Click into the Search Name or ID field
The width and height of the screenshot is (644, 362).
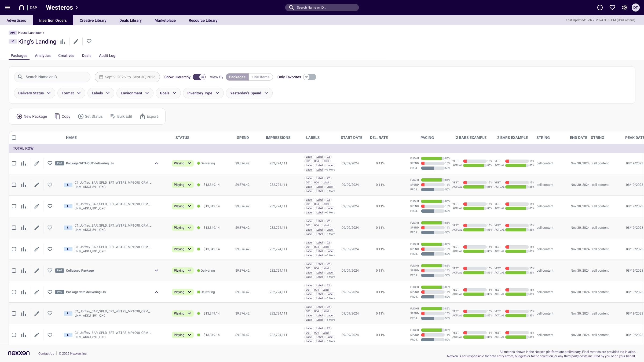(52, 77)
